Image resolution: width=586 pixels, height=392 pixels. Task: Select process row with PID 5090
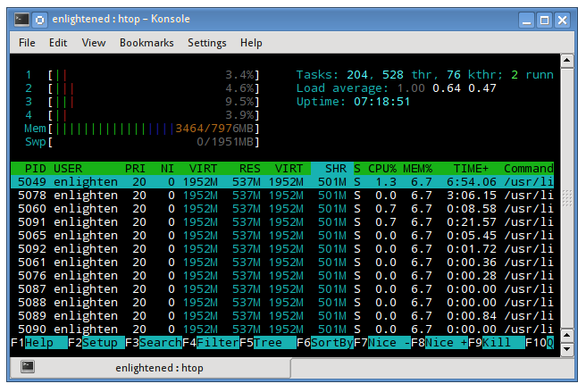click(282, 329)
